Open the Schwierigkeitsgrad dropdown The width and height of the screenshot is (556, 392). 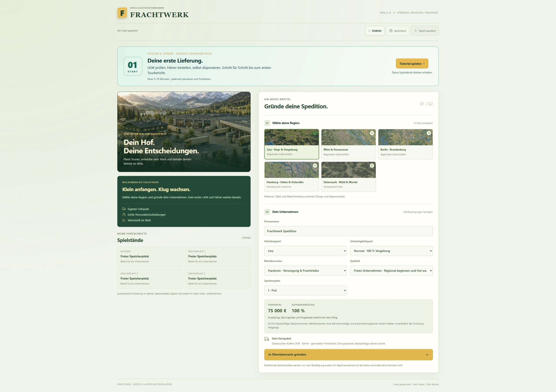coord(391,251)
